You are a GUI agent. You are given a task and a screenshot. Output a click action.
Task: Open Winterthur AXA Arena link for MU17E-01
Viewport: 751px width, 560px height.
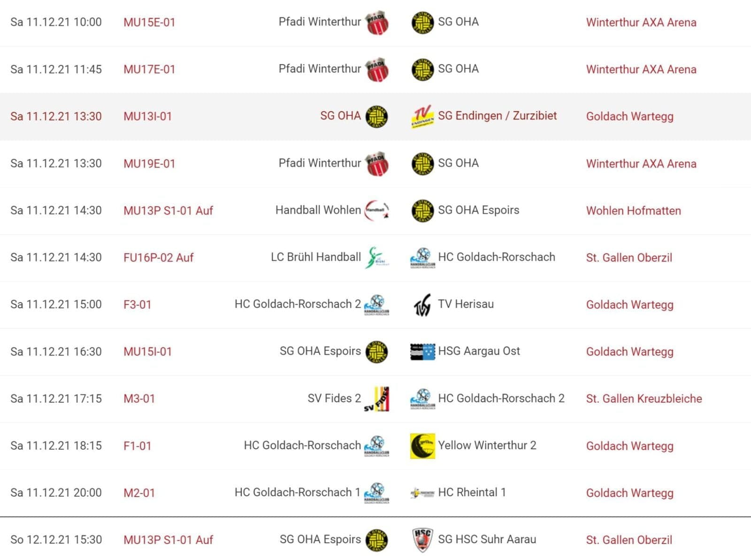tap(641, 69)
